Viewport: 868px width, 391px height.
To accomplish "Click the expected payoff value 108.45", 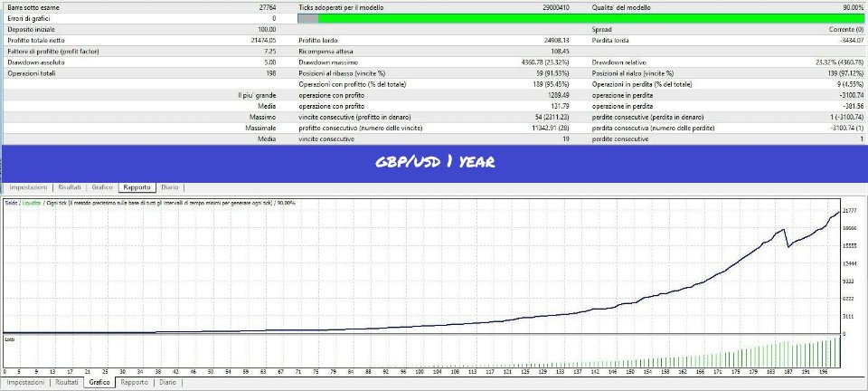I will pos(561,52).
